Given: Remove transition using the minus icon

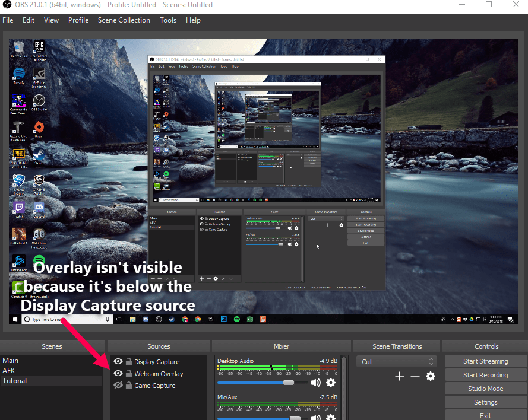Looking at the screenshot, I should pos(415,376).
